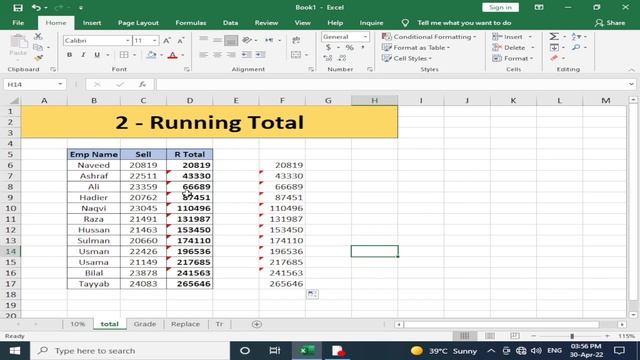Viewport: 640px width, 360px height.
Task: Click the Delete cells button
Action: pyautogui.click(x=513, y=48)
